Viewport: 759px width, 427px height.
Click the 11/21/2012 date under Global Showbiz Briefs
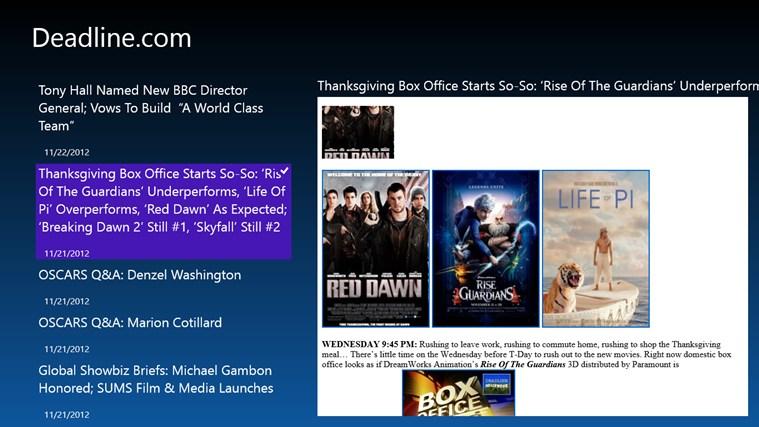tap(67, 415)
